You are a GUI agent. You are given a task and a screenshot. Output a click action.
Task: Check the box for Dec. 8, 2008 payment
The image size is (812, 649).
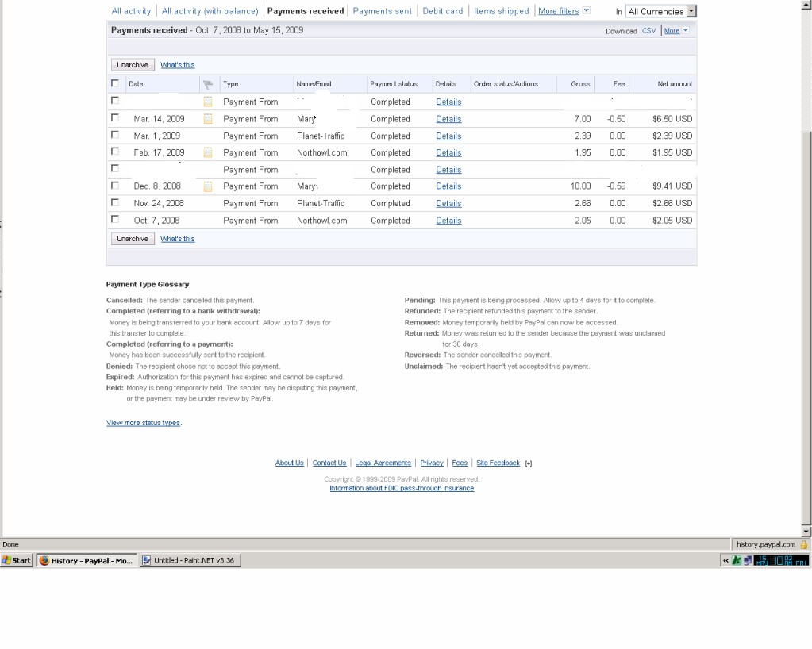(x=115, y=186)
